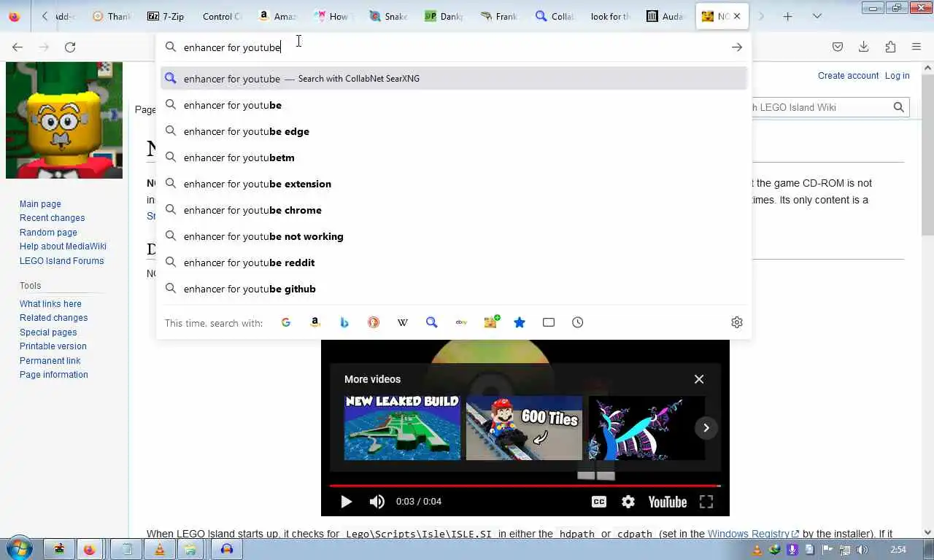
Task: Play the video
Action: (x=347, y=502)
